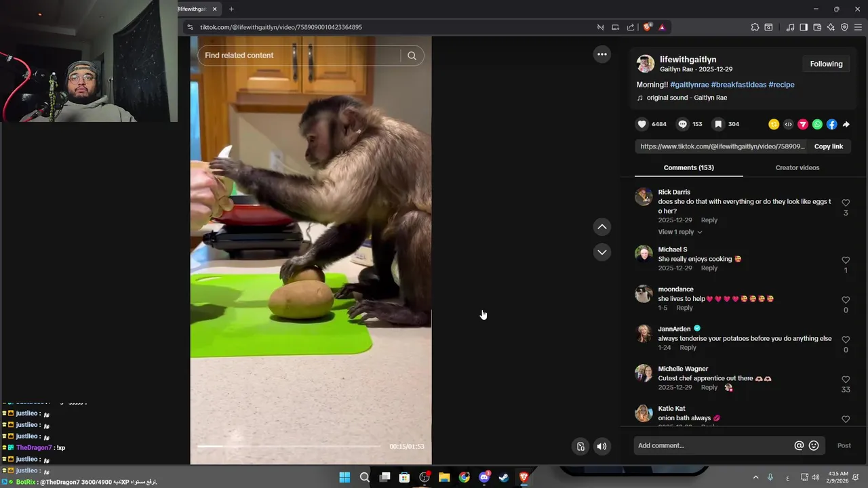Select the Comments (153) tab

(x=688, y=167)
